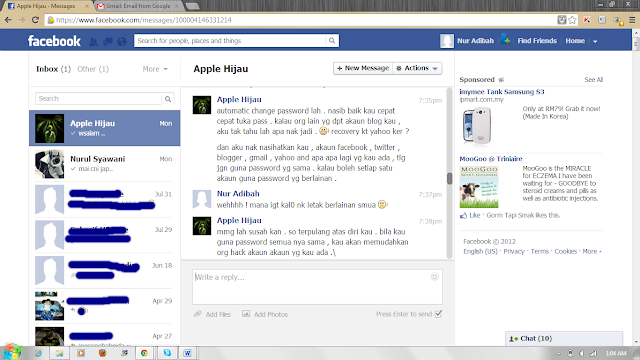This screenshot has width=640, height=360.
Task: Click in the Write a reply box
Action: (x=317, y=287)
